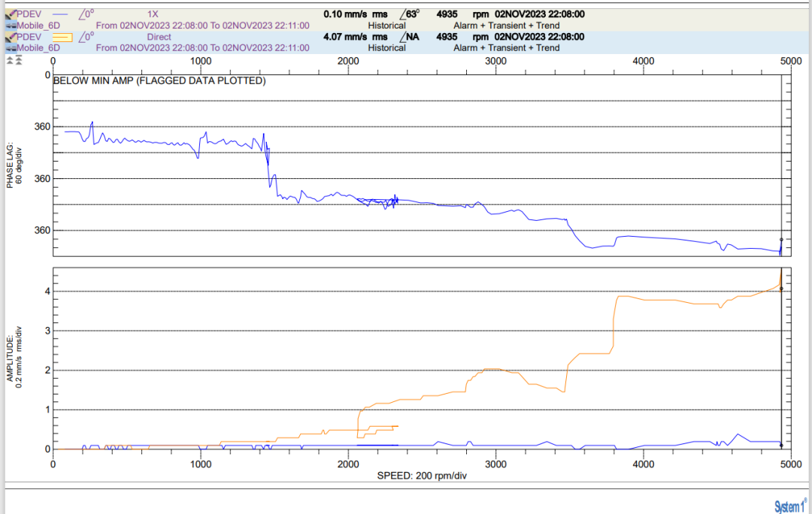The width and height of the screenshot is (812, 514).
Task: Click the PHASE LAG axis label
Action: coord(14,165)
